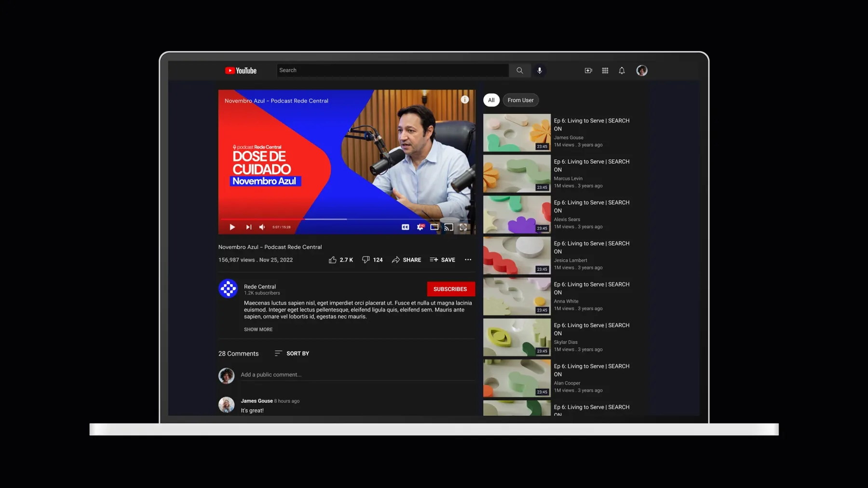Image resolution: width=868 pixels, height=488 pixels.
Task: Show video info card icon
Action: (464, 99)
